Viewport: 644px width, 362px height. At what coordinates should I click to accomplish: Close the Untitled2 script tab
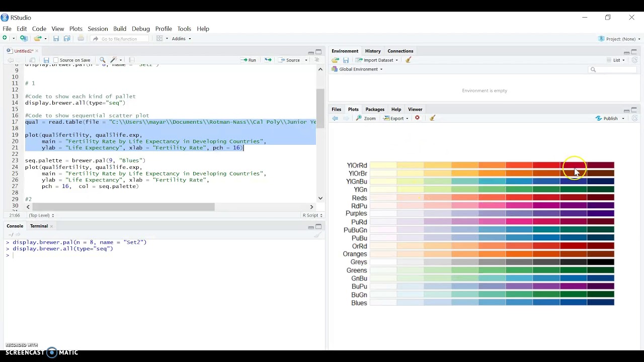(x=37, y=51)
